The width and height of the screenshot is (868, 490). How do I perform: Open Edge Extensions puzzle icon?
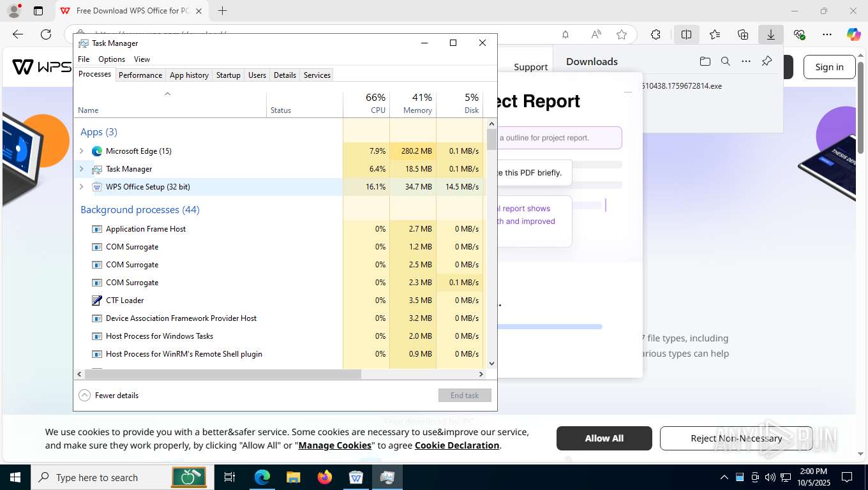coord(656,34)
